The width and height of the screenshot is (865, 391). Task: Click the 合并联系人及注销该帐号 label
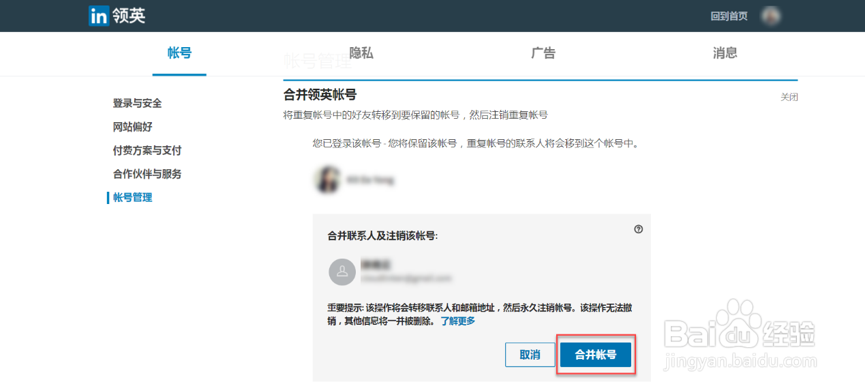[x=382, y=235]
